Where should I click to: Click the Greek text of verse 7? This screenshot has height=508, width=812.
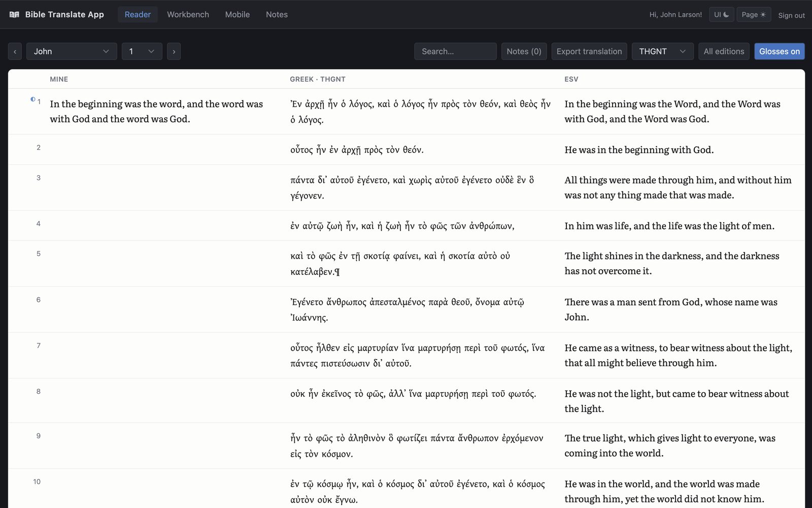click(x=418, y=355)
